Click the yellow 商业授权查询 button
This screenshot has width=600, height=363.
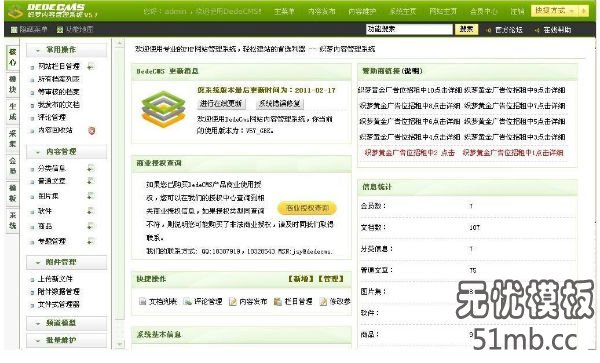click(x=307, y=208)
